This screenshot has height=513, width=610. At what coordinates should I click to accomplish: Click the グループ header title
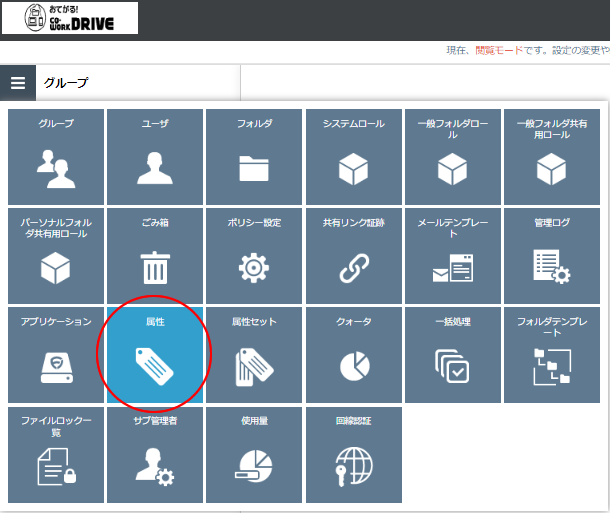[x=66, y=83]
